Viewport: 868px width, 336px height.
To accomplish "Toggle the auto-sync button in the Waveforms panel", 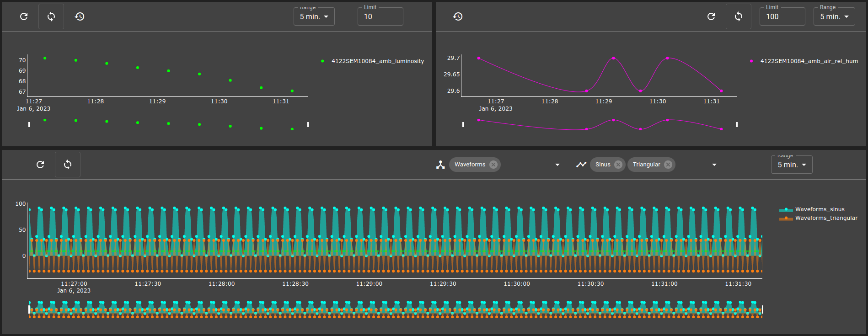I will tap(68, 165).
